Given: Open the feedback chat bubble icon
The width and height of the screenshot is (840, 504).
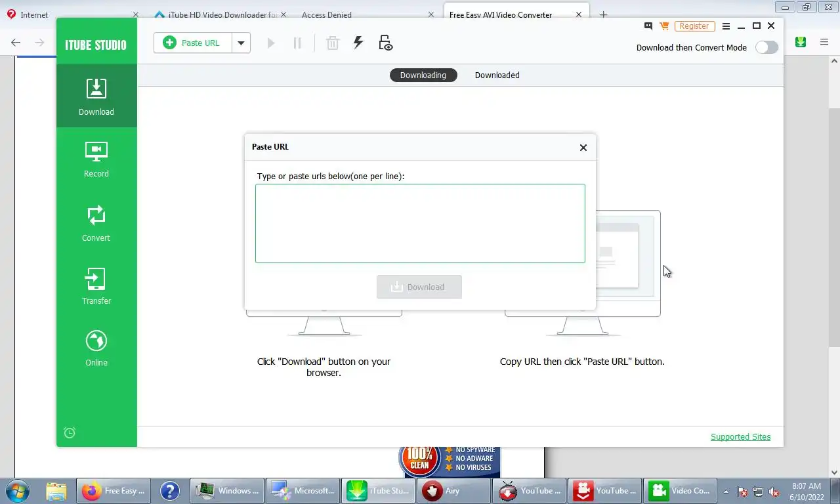Looking at the screenshot, I should click(648, 26).
